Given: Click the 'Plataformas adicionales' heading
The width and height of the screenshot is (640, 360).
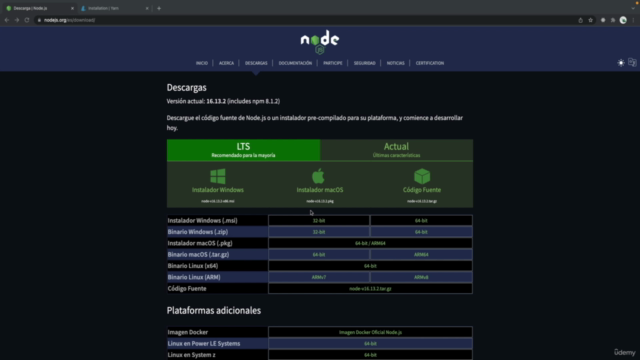Looking at the screenshot, I should (x=213, y=311).
